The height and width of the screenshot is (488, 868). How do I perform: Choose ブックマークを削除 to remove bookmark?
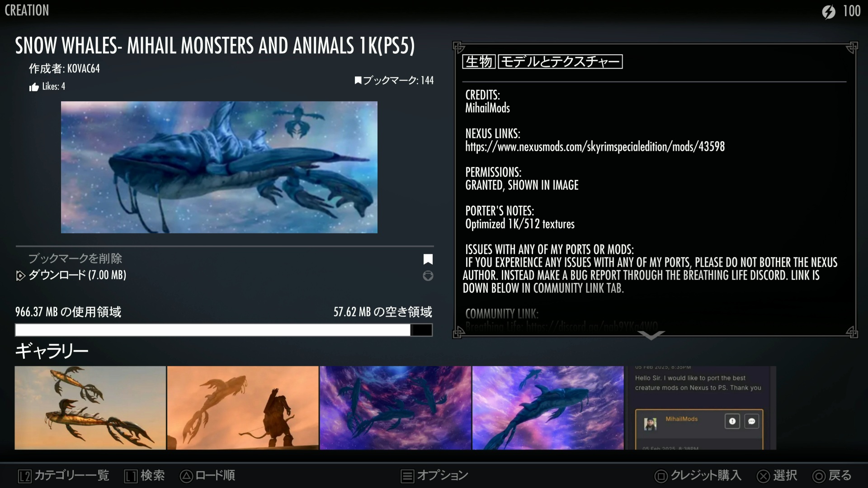click(x=75, y=258)
